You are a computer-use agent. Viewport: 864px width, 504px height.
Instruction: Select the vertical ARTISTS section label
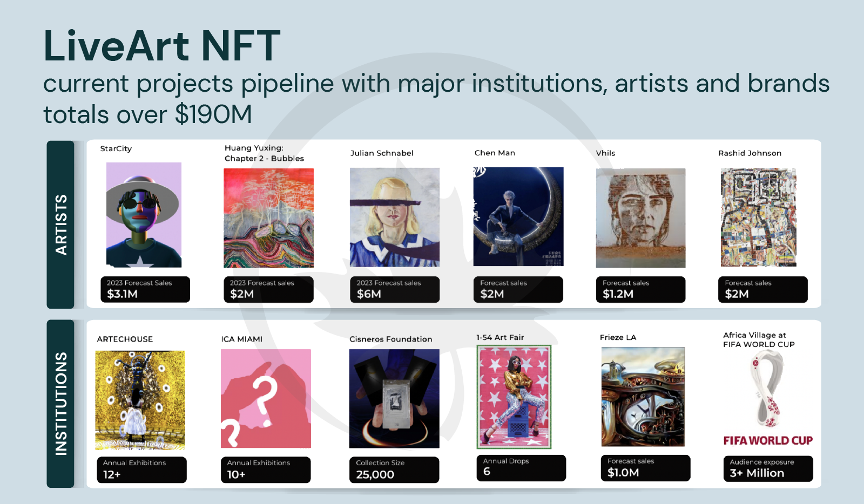pyautogui.click(x=60, y=224)
